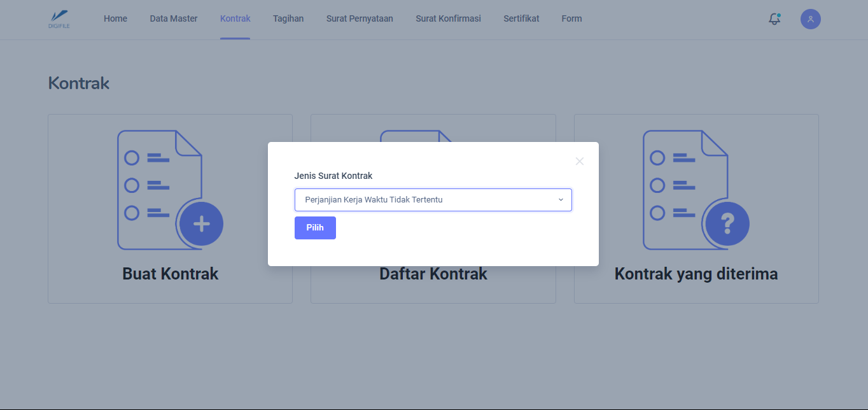
Task: Navigate to Surat Pernyataan
Action: click(x=360, y=18)
